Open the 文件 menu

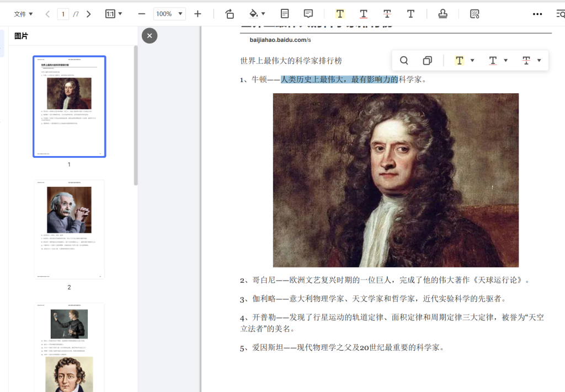point(23,14)
